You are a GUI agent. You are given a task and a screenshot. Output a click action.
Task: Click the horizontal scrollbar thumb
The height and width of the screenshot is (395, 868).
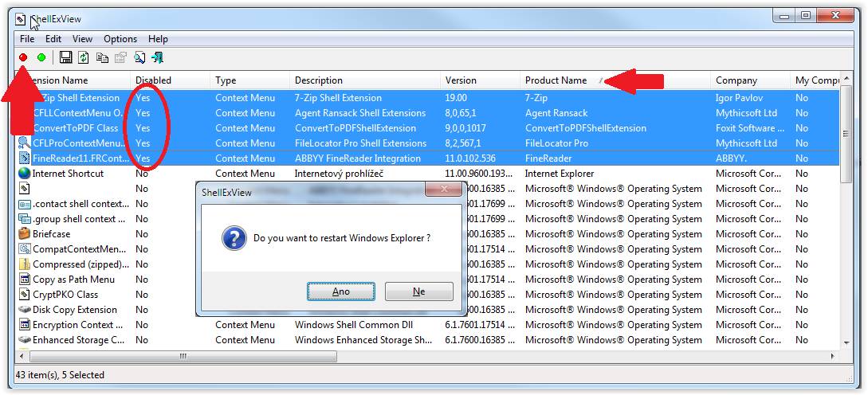(x=183, y=357)
